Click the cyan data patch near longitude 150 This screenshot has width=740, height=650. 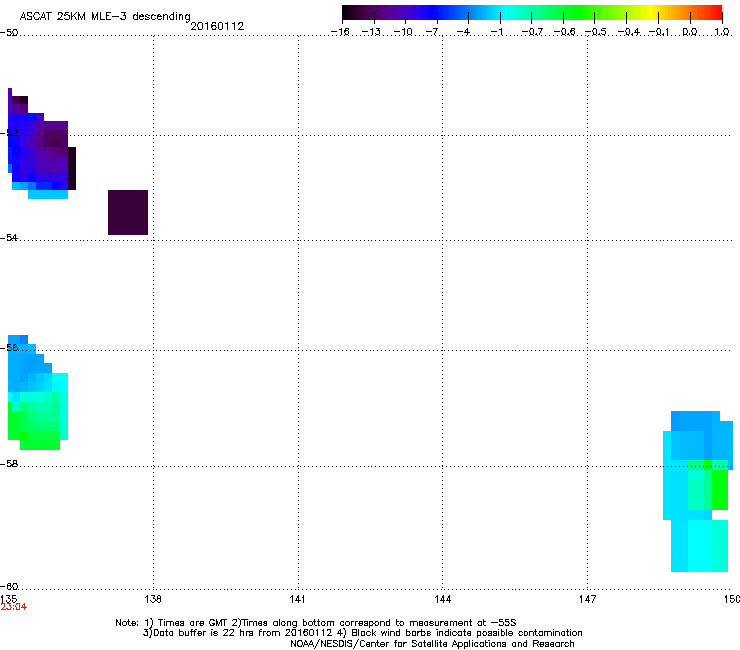click(698, 491)
